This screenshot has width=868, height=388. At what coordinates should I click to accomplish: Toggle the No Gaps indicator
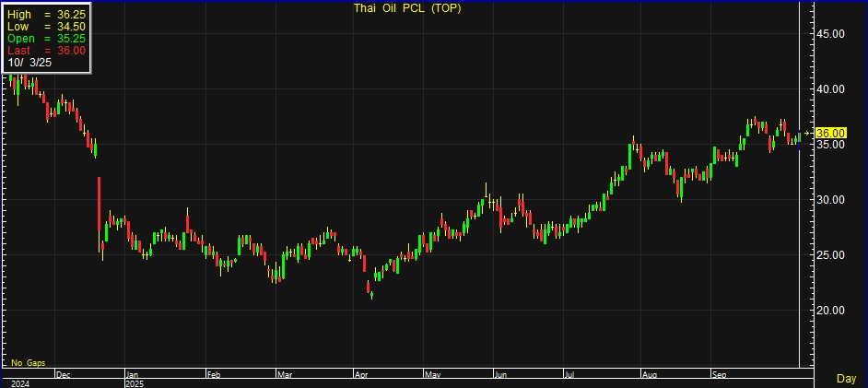pyautogui.click(x=28, y=363)
